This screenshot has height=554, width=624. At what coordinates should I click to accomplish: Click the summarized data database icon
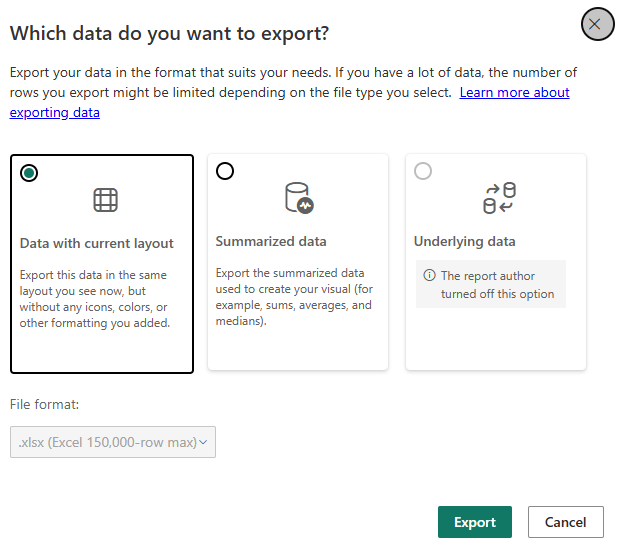tap(299, 198)
